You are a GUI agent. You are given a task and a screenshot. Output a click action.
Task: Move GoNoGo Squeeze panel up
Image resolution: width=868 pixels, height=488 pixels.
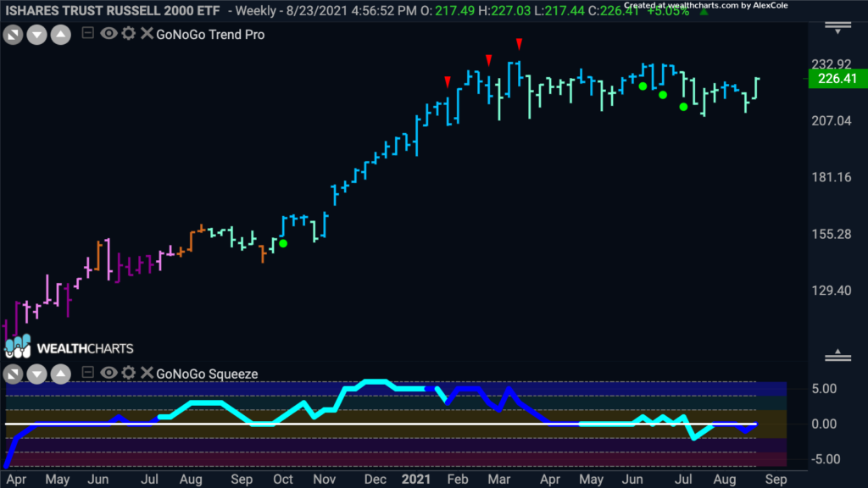(61, 374)
